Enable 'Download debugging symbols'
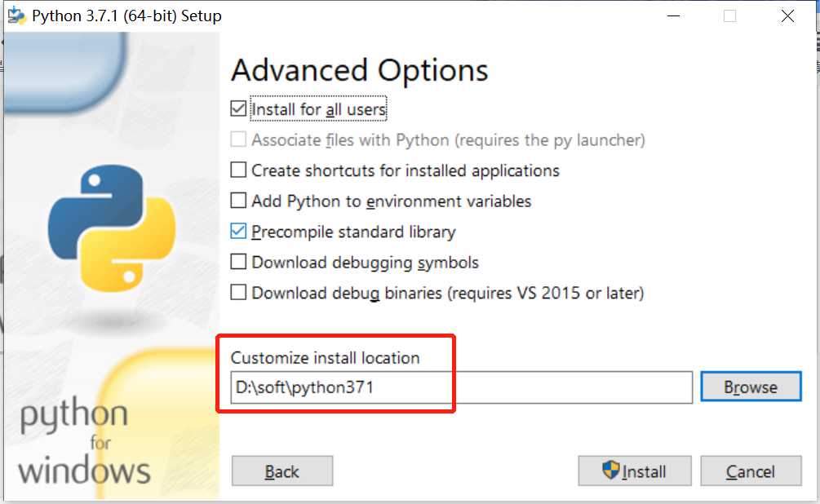 click(239, 262)
